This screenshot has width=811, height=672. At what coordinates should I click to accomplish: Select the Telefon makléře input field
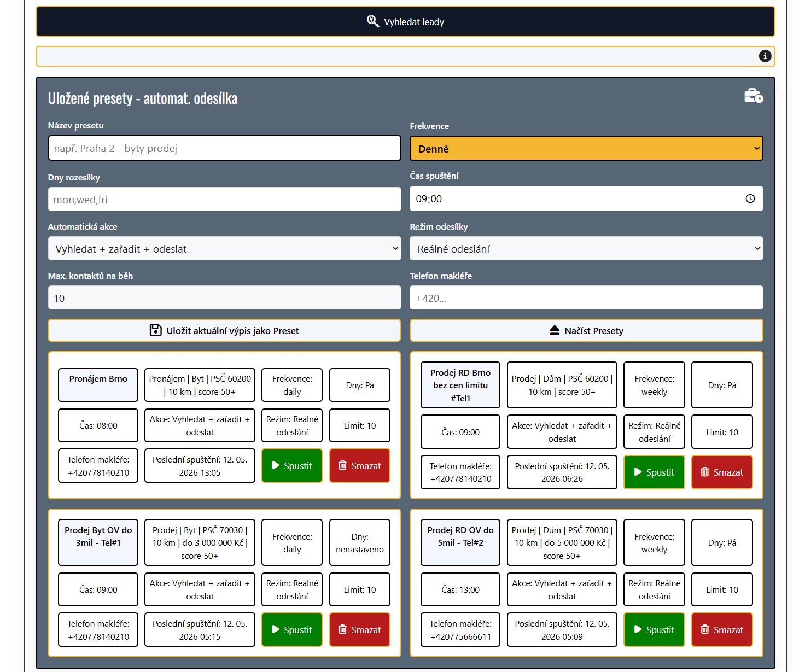pyautogui.click(x=586, y=298)
